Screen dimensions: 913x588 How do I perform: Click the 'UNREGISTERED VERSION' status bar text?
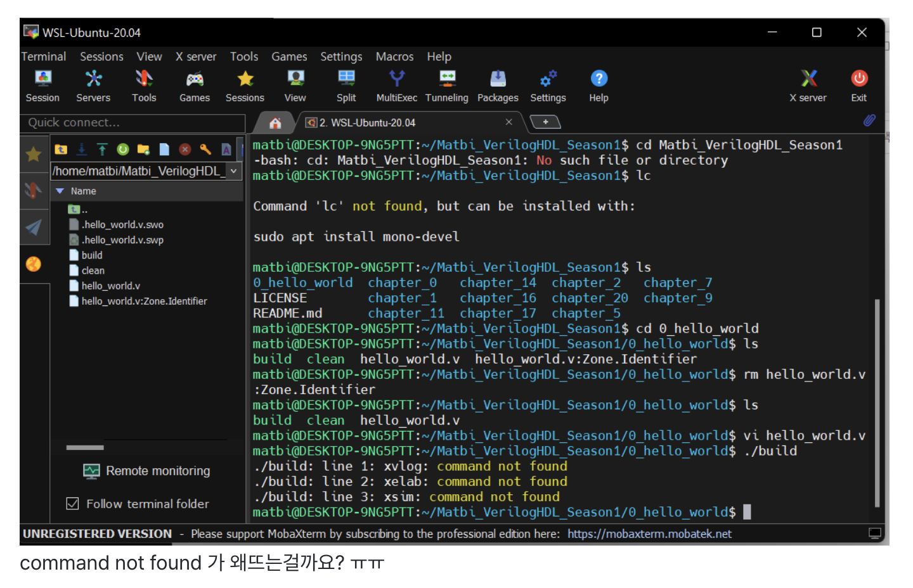click(98, 534)
